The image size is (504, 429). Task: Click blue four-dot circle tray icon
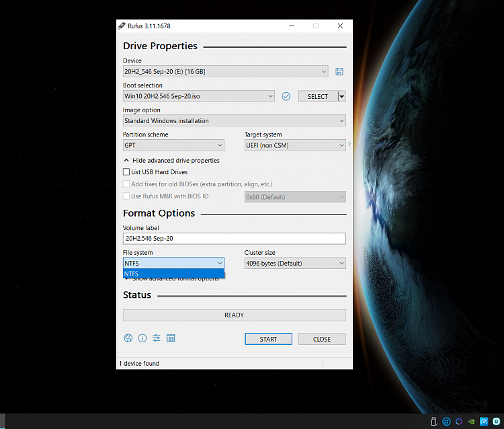pyautogui.click(x=446, y=422)
